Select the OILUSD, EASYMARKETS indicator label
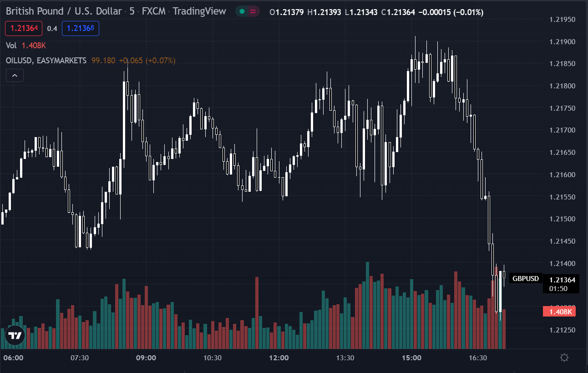588x373 pixels. click(x=46, y=60)
